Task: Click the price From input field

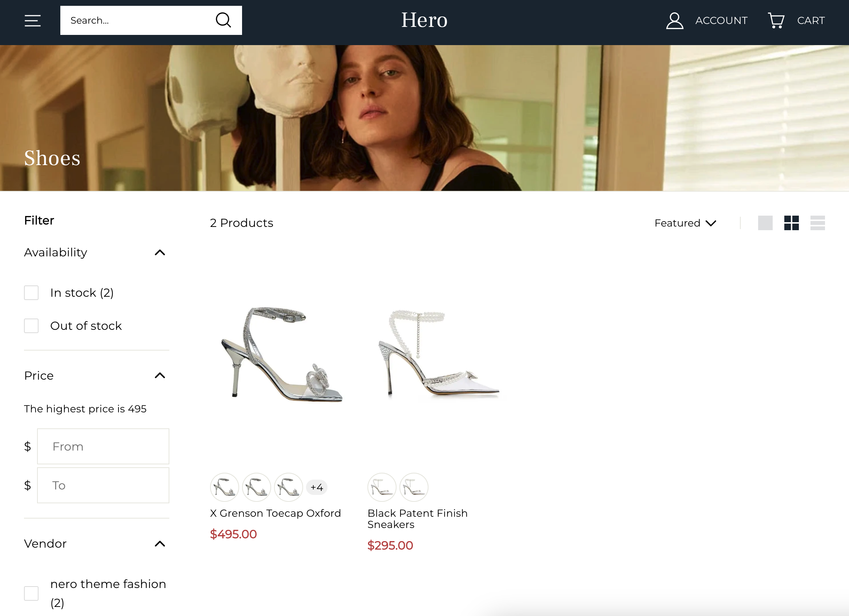Action: pyautogui.click(x=103, y=447)
